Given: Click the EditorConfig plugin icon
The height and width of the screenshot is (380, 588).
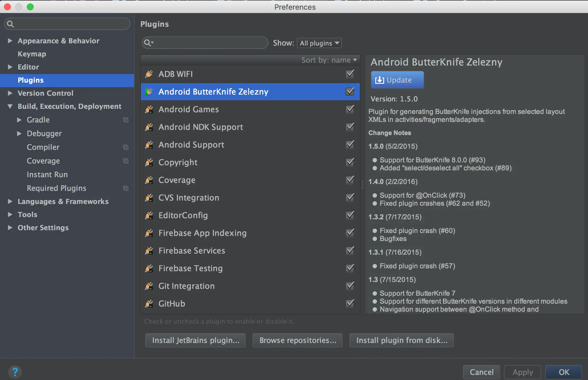Looking at the screenshot, I should pos(149,215).
